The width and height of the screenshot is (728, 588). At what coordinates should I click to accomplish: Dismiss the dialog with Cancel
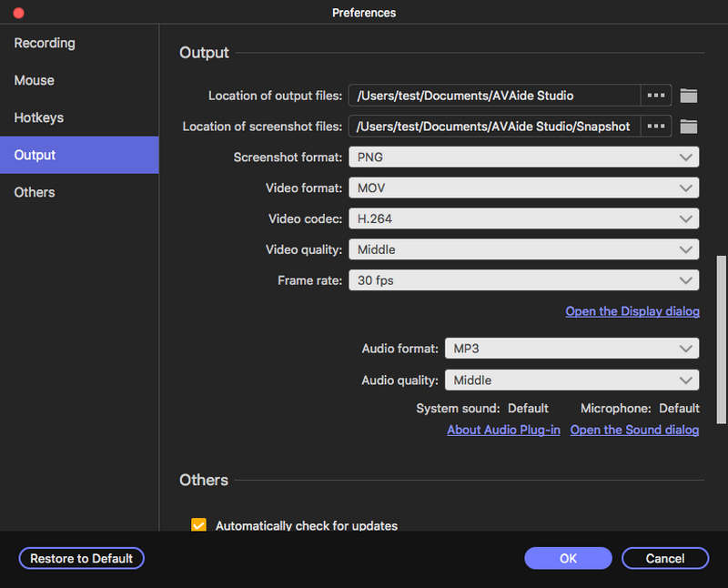[665, 558]
